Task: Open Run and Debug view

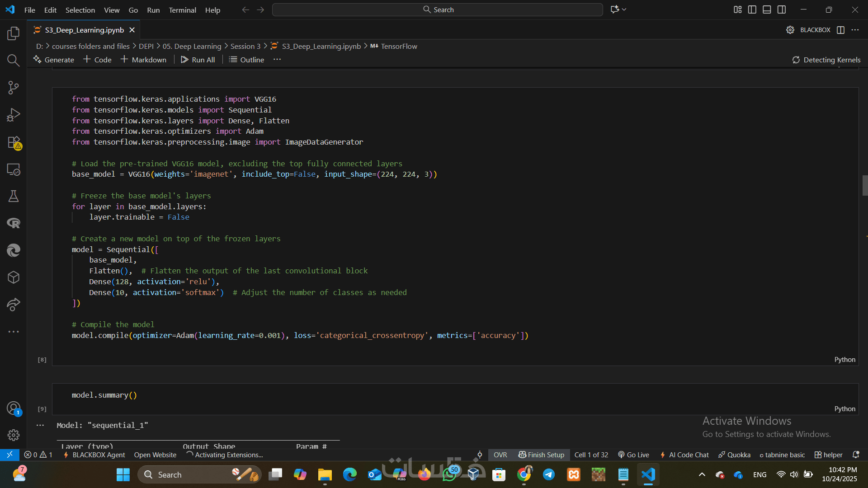Action: click(x=14, y=115)
